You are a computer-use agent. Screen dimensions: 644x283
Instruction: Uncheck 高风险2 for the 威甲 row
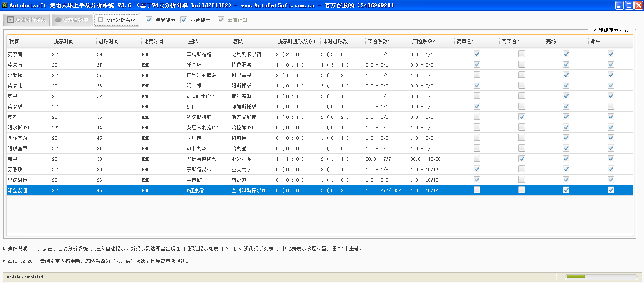point(521,159)
